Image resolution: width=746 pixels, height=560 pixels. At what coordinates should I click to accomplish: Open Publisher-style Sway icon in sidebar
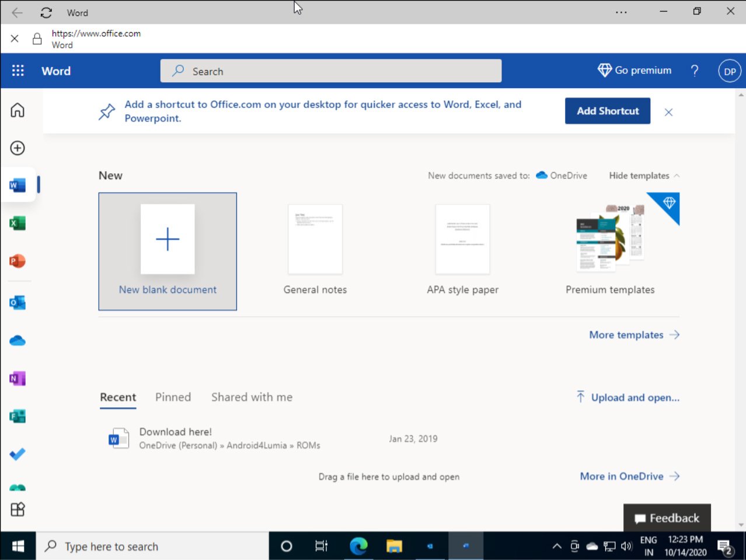[x=18, y=416]
